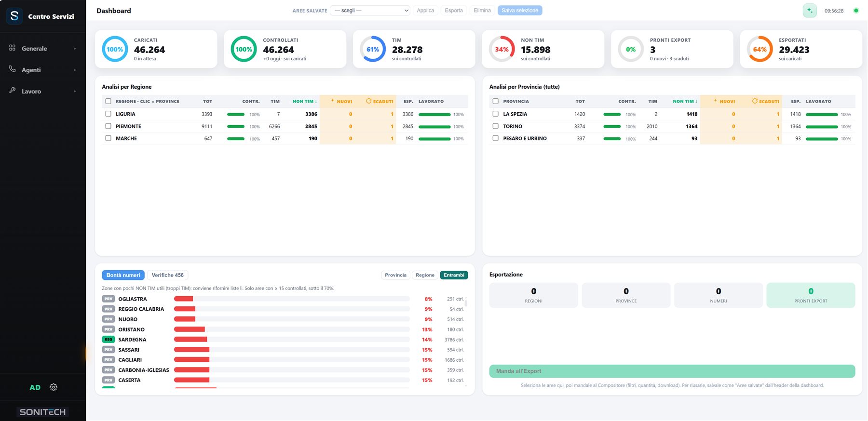Click the Province counter tile in Esportazione
Viewport: 868px width, 421px height.
pos(626,295)
